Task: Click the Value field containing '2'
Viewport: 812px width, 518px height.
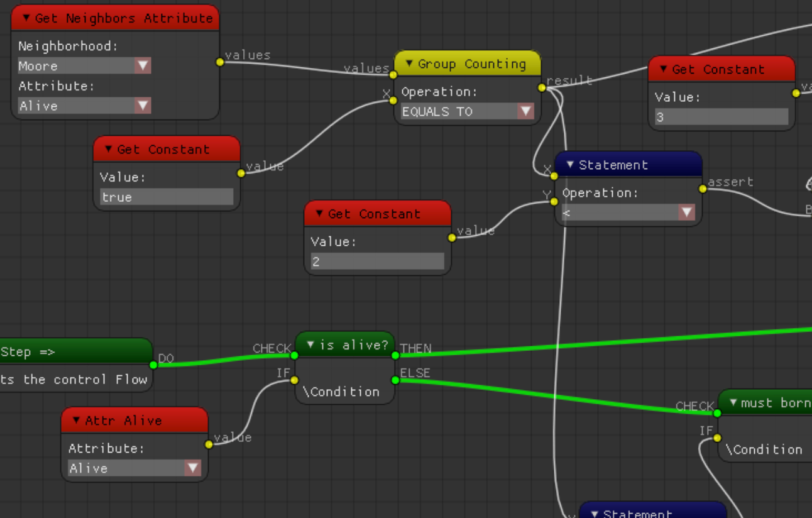Action: [x=377, y=262]
